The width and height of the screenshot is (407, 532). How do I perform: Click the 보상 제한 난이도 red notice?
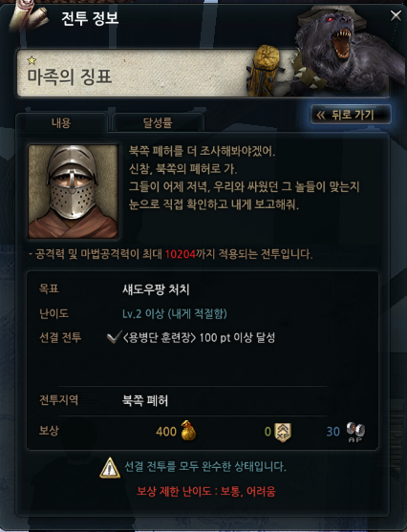pyautogui.click(x=206, y=491)
